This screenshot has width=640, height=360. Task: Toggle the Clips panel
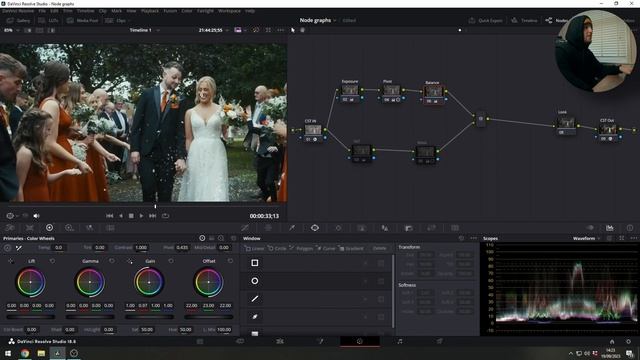pos(116,20)
